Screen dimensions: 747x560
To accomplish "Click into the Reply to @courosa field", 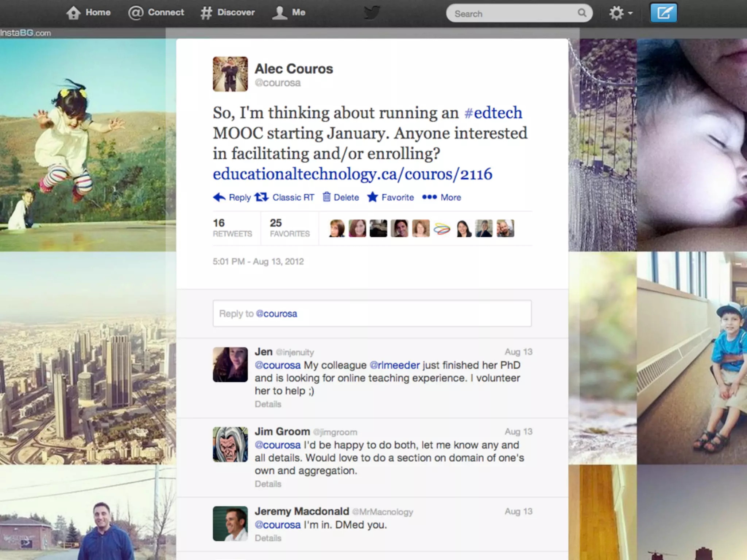I will click(372, 314).
